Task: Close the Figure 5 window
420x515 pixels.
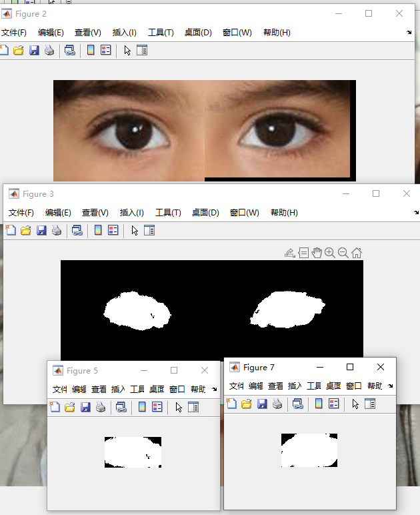Action: pos(205,370)
